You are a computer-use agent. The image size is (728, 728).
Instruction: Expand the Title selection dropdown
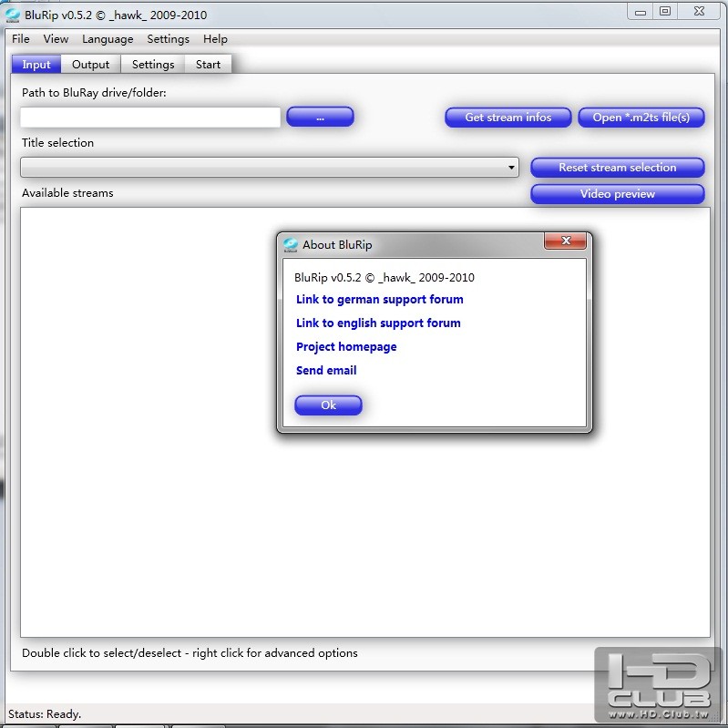coord(270,167)
